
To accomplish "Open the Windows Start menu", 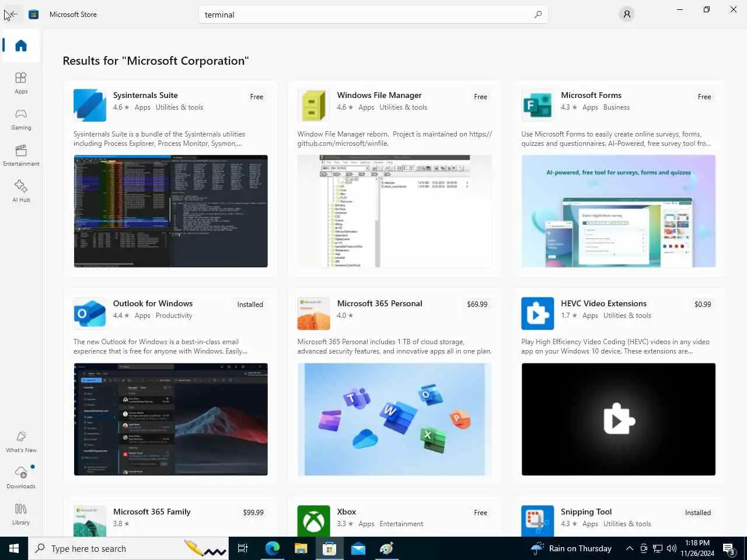I will 14,548.
